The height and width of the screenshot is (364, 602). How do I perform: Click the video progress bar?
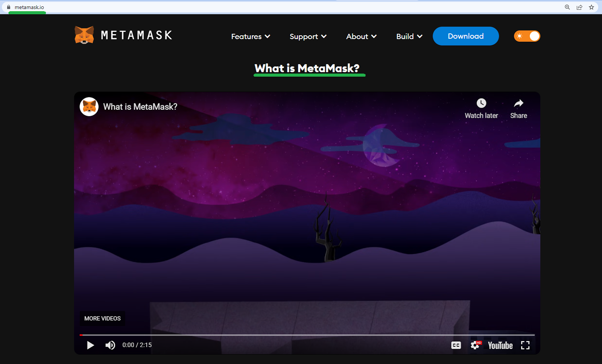pos(307,335)
